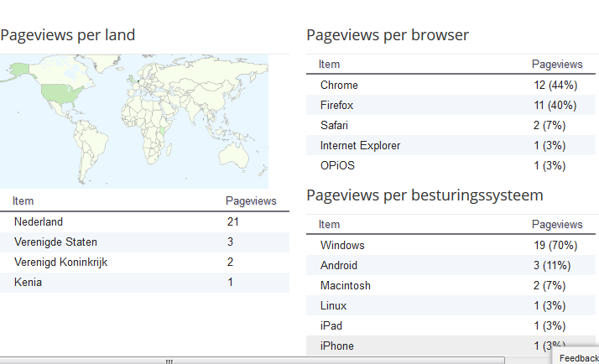599x364 pixels.
Task: Click the Chrome browser row
Action: (451, 85)
